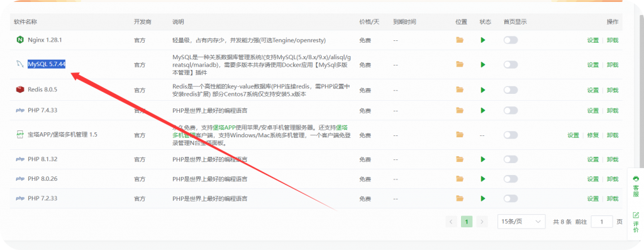Select page 1 in pagination
The image size is (644, 250).
click(x=467, y=222)
